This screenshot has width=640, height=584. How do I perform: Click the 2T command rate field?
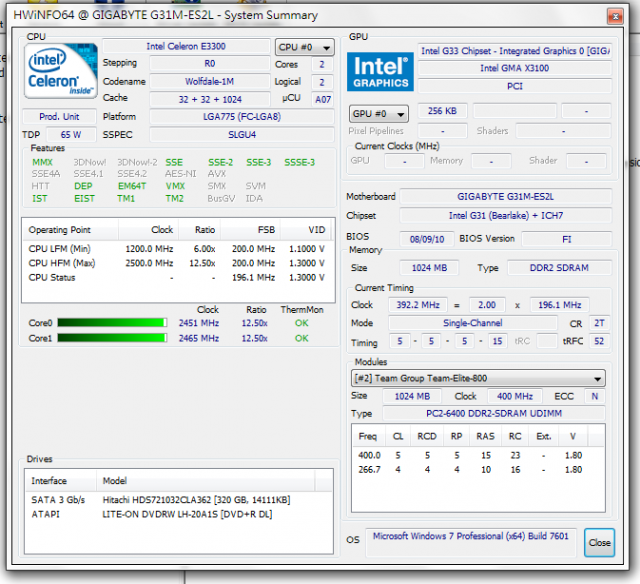[x=599, y=323]
